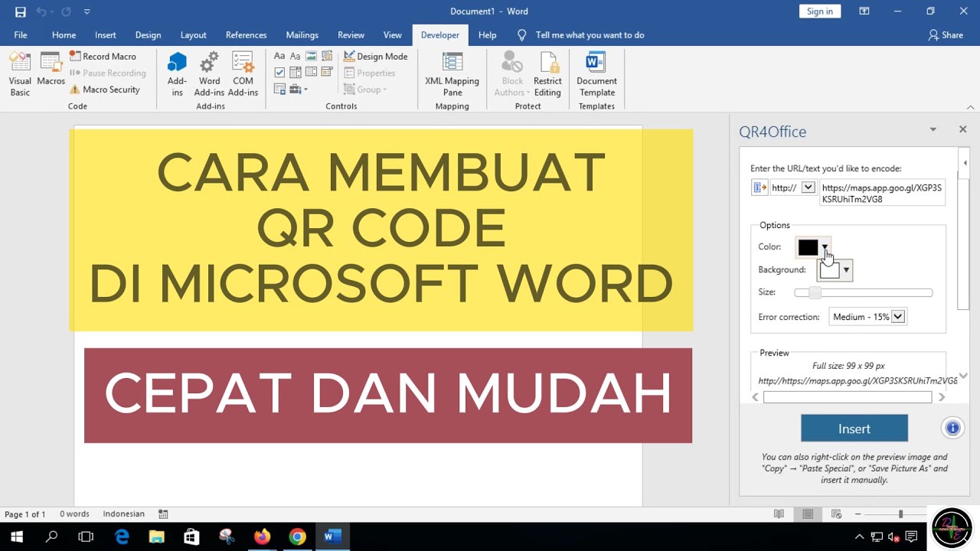The height and width of the screenshot is (551, 980).
Task: Open COM Add-ins dialog
Action: [x=243, y=74]
